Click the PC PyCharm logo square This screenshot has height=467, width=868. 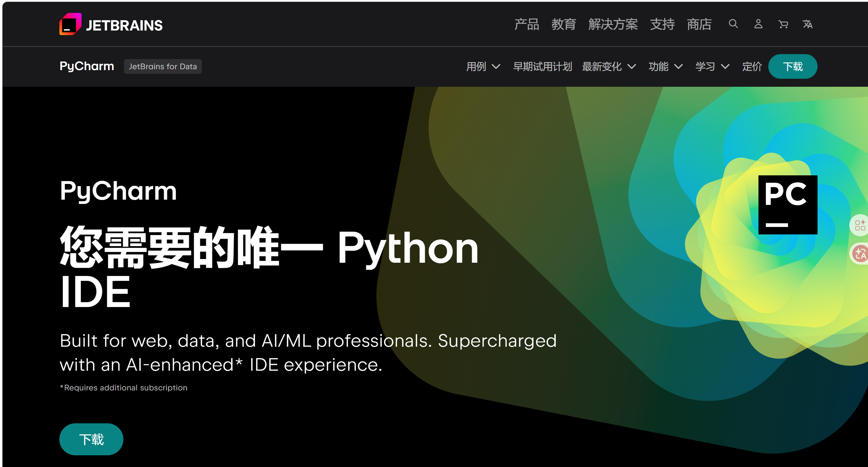point(787,205)
